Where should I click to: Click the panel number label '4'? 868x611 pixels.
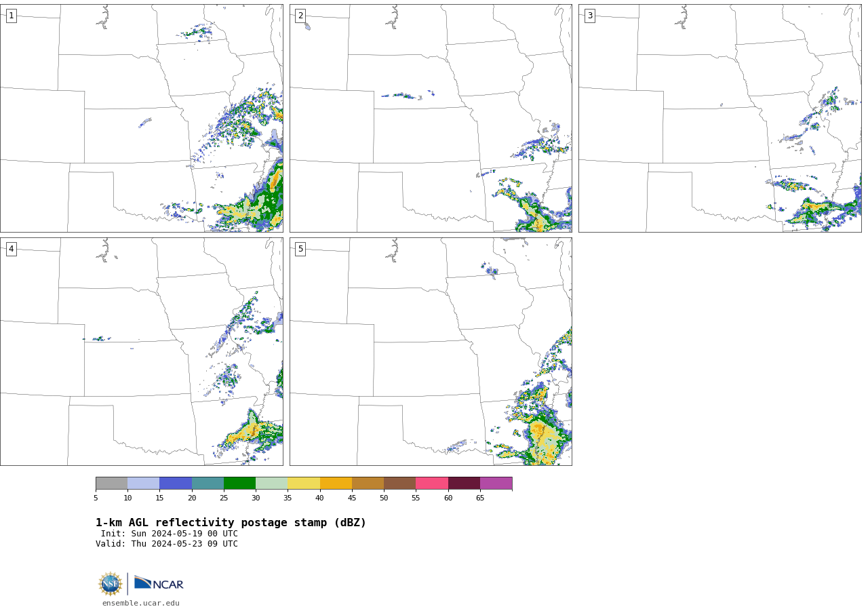click(x=11, y=249)
